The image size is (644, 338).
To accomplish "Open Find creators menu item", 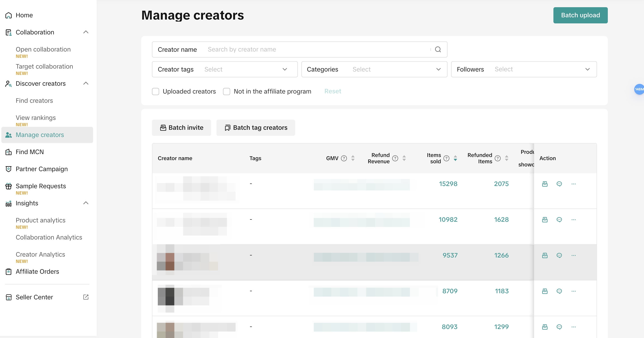I will 34,101.
